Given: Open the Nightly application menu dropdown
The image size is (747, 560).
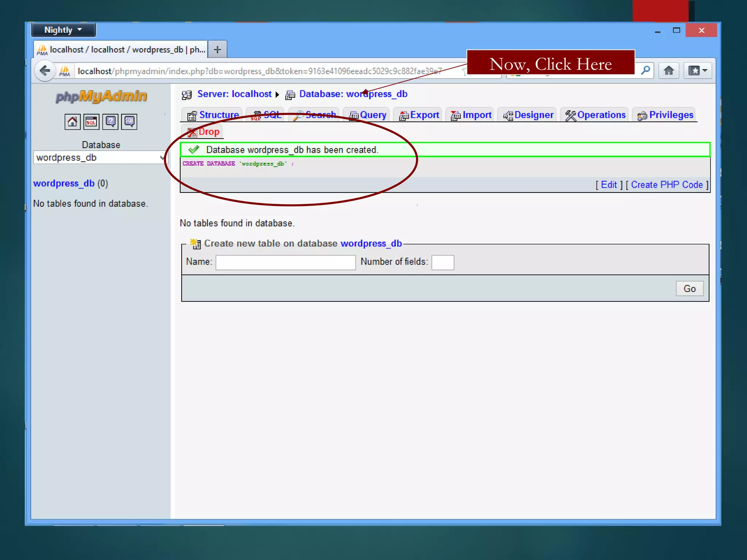Looking at the screenshot, I should tap(63, 30).
